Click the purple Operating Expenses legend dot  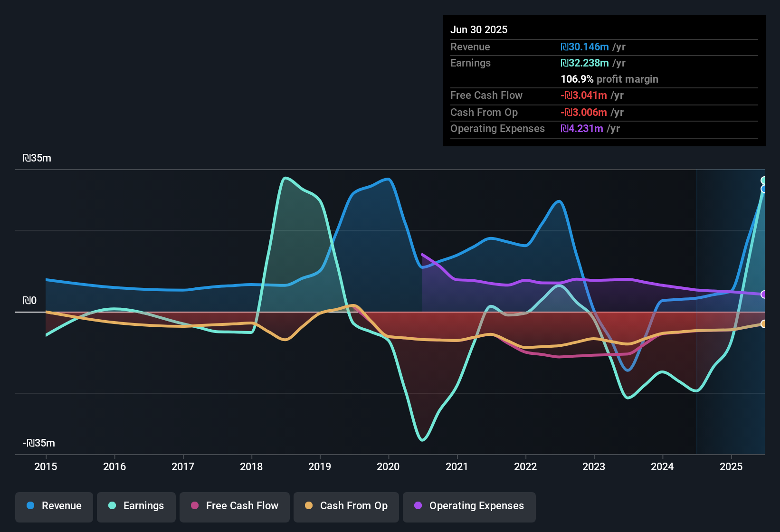pos(419,506)
